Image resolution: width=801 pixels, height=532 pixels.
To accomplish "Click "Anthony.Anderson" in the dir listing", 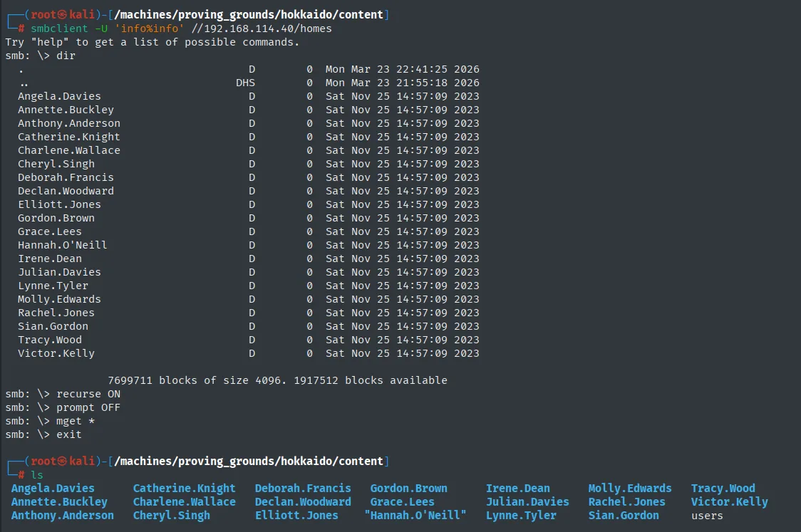I will click(69, 123).
